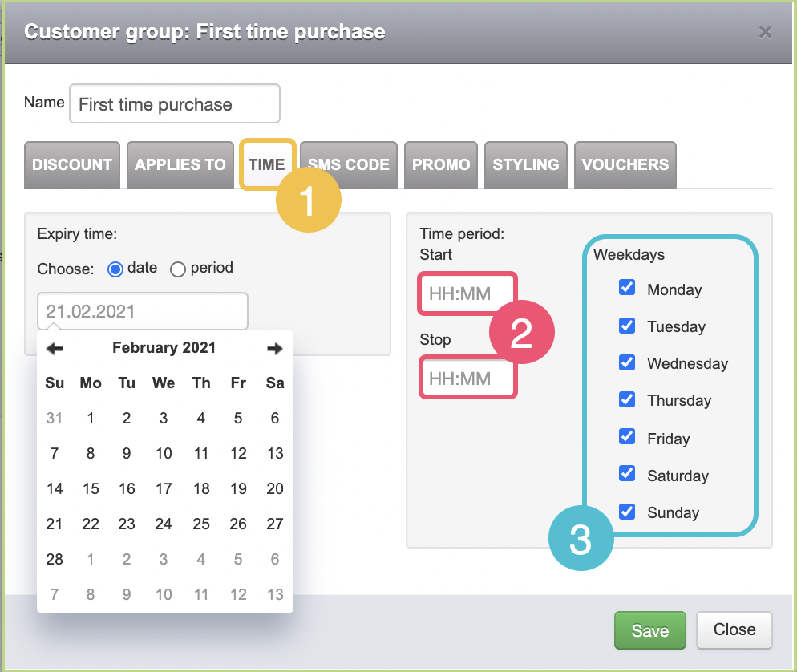Switch to the Applies To tab
Image resolution: width=797 pixels, height=672 pixels.
tap(180, 164)
